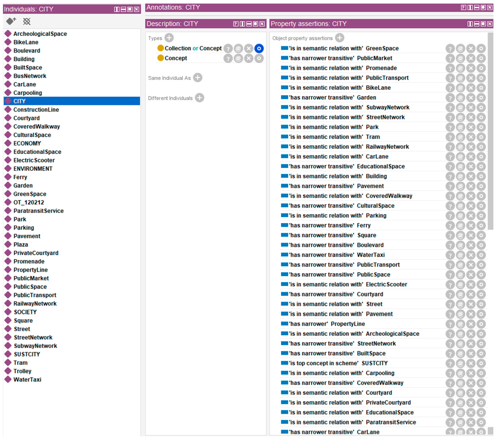Click edit circle on Promenade relation assertion

(x=481, y=68)
